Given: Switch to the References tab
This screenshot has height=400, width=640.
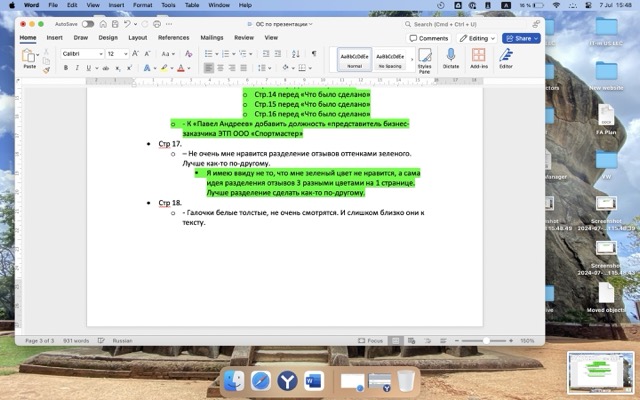Looking at the screenshot, I should tap(173, 37).
